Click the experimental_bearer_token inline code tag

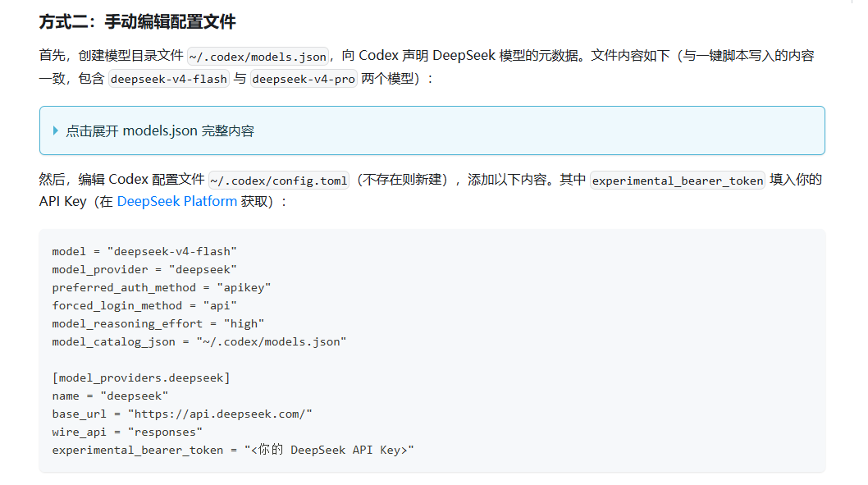(x=678, y=181)
